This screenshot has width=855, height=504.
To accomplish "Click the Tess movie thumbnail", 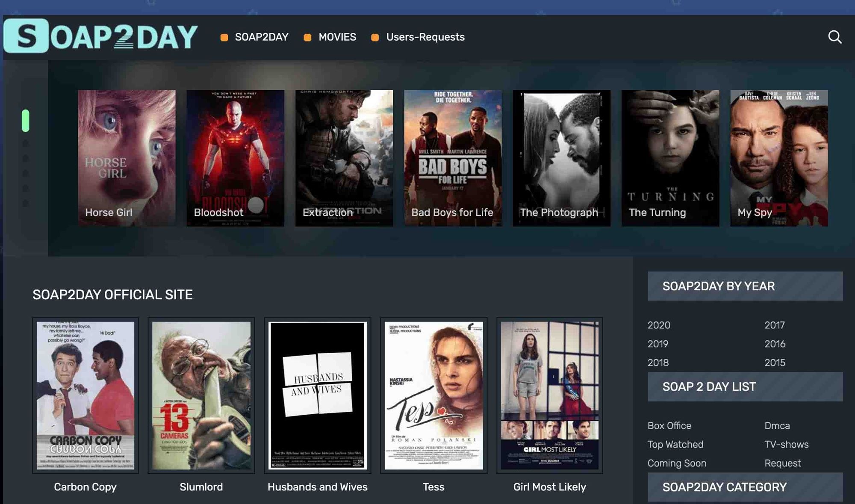I will 433,395.
